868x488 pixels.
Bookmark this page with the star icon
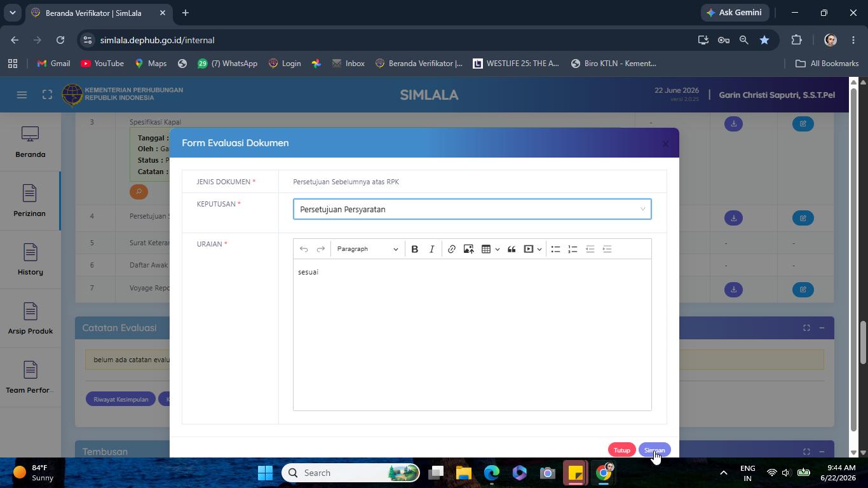[764, 40]
